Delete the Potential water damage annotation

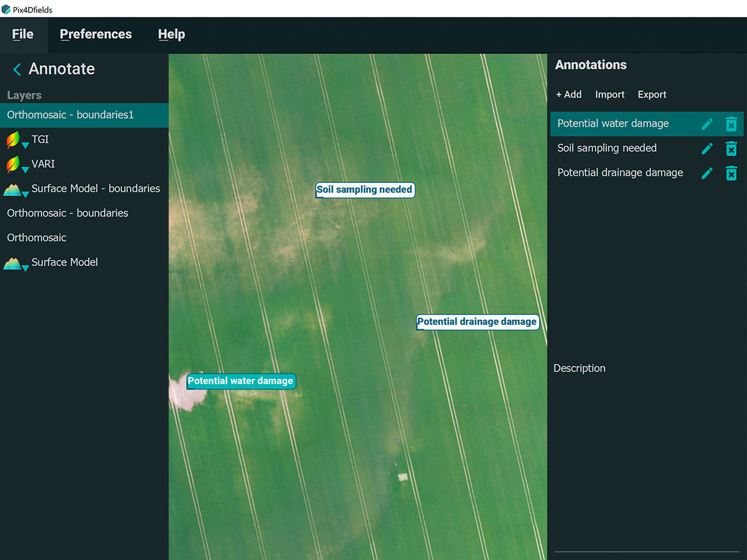point(731,124)
